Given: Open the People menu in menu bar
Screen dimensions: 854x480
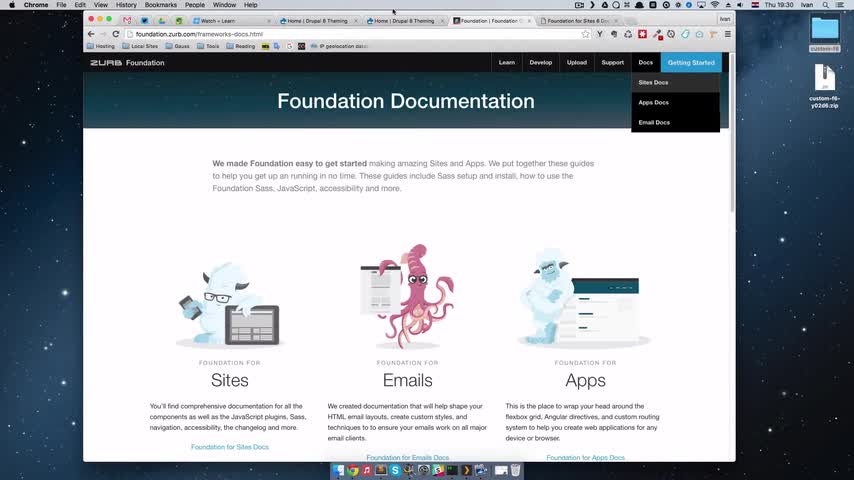Looking at the screenshot, I should [194, 5].
